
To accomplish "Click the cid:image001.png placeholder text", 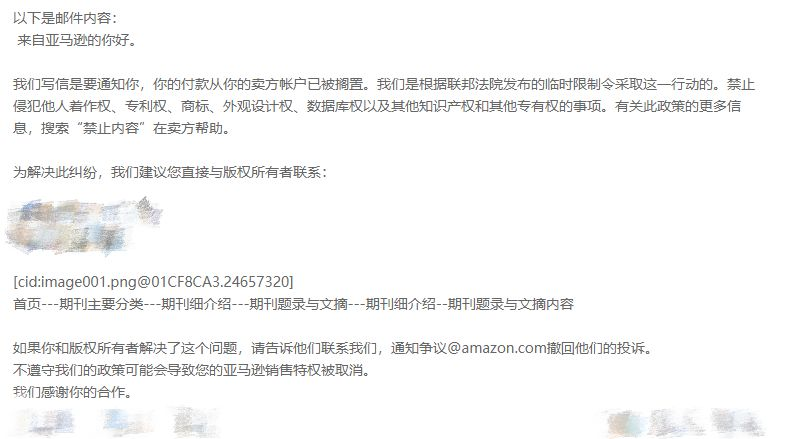I will coord(153,282).
